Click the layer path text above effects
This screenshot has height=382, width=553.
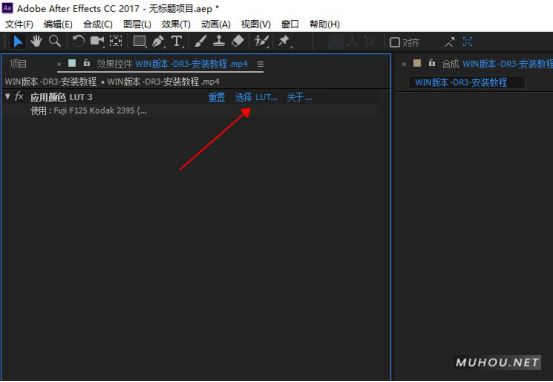click(x=112, y=82)
